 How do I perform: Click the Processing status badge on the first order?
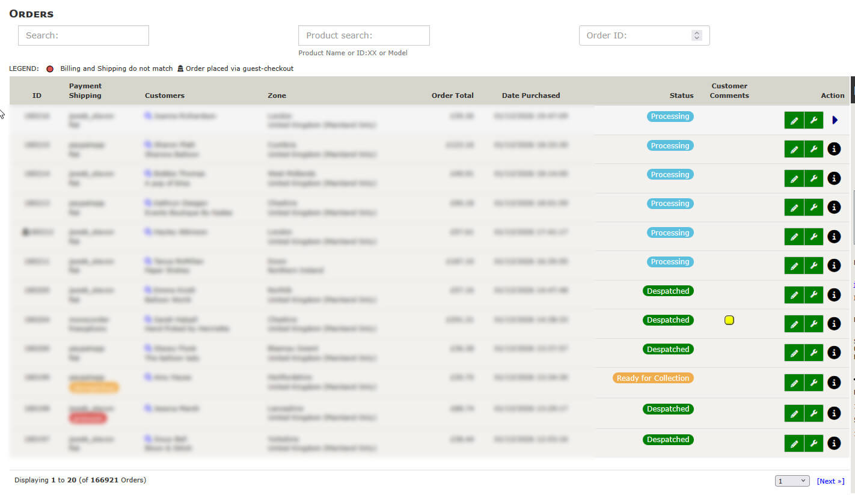(x=670, y=116)
